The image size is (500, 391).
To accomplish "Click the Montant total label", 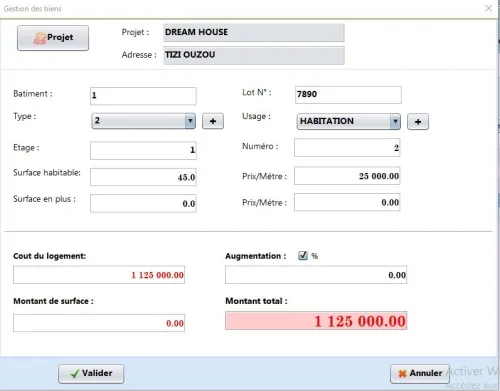I will [x=256, y=301].
